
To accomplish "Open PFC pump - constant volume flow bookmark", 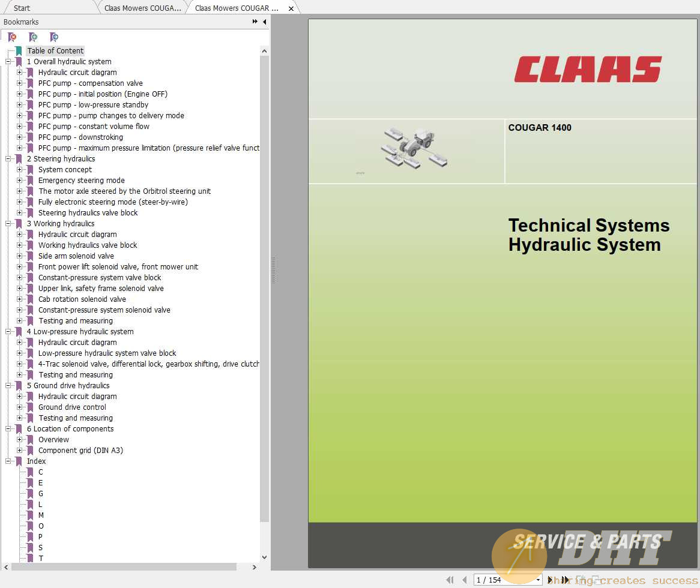I will [x=94, y=127].
